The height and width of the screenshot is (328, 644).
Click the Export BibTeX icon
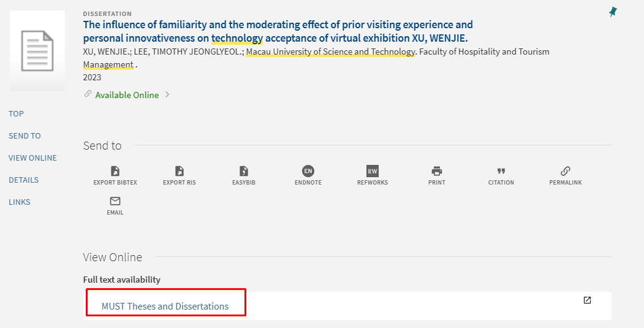coord(115,172)
